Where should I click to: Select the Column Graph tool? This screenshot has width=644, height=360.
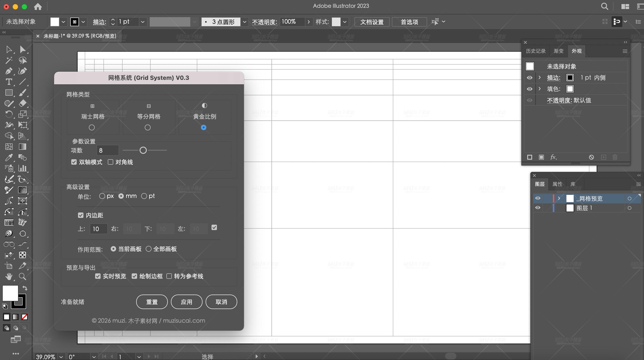point(23,168)
